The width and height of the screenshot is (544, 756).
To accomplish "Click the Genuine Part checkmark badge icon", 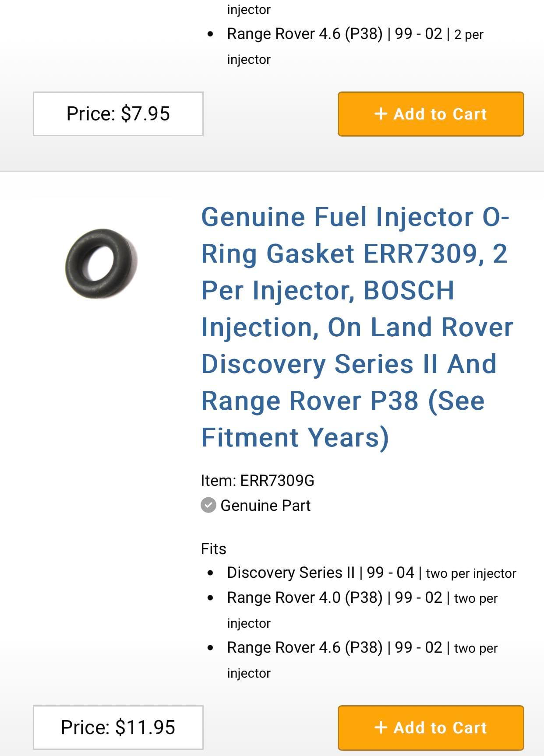I will (x=208, y=505).
